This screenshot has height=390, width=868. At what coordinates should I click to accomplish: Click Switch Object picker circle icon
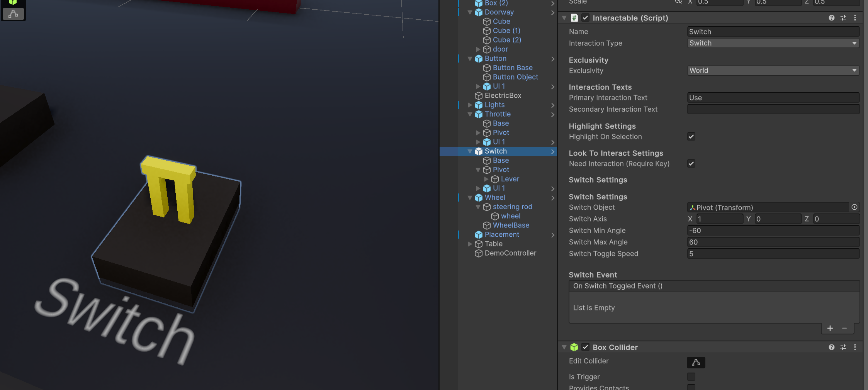point(854,207)
